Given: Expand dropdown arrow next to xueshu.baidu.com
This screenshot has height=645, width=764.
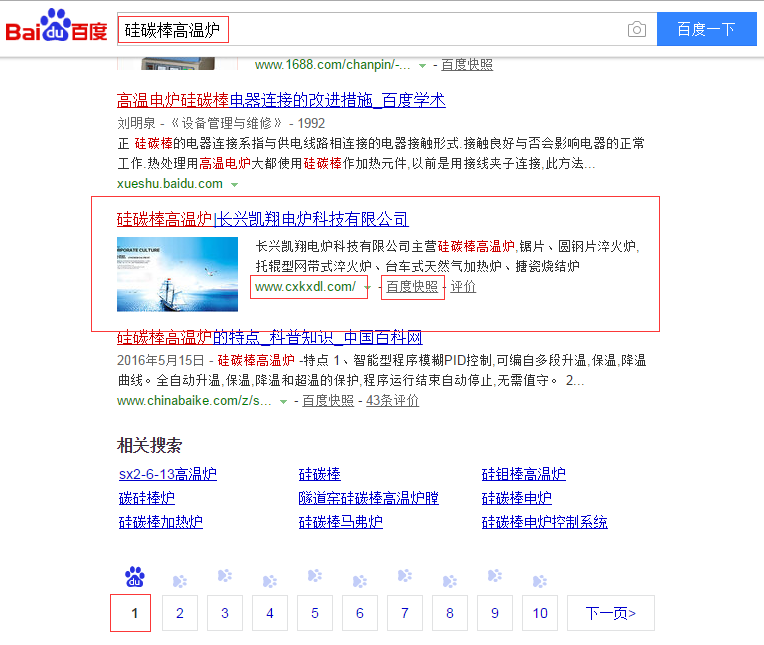Looking at the screenshot, I should click(235, 185).
